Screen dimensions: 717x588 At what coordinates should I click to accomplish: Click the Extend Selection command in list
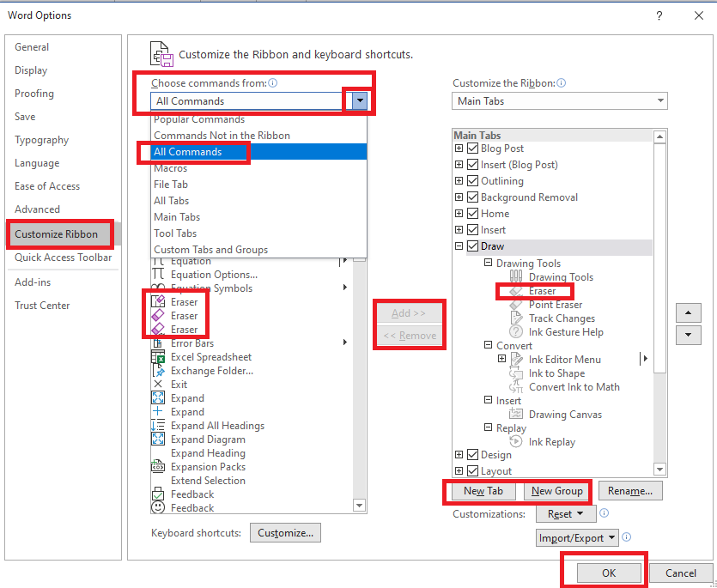[208, 481]
